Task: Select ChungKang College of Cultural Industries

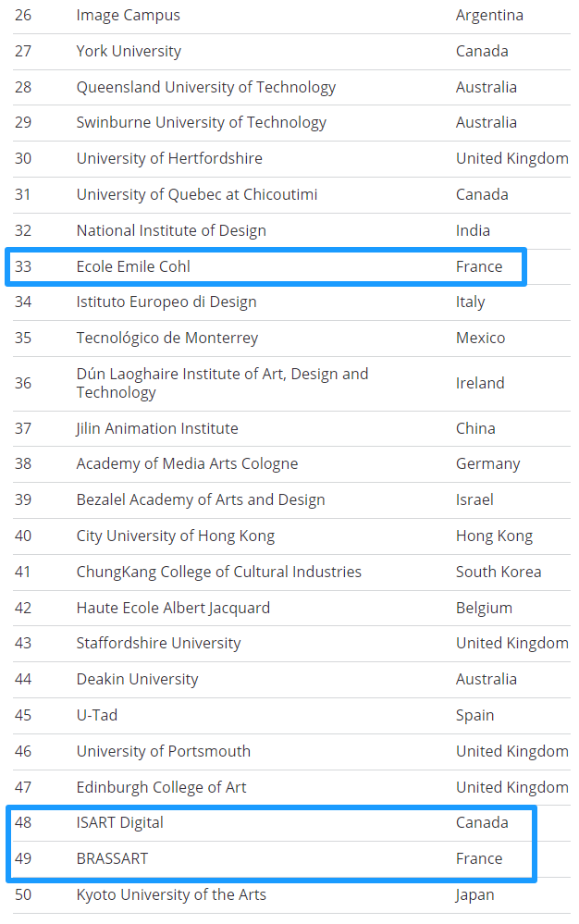Action: click(219, 572)
